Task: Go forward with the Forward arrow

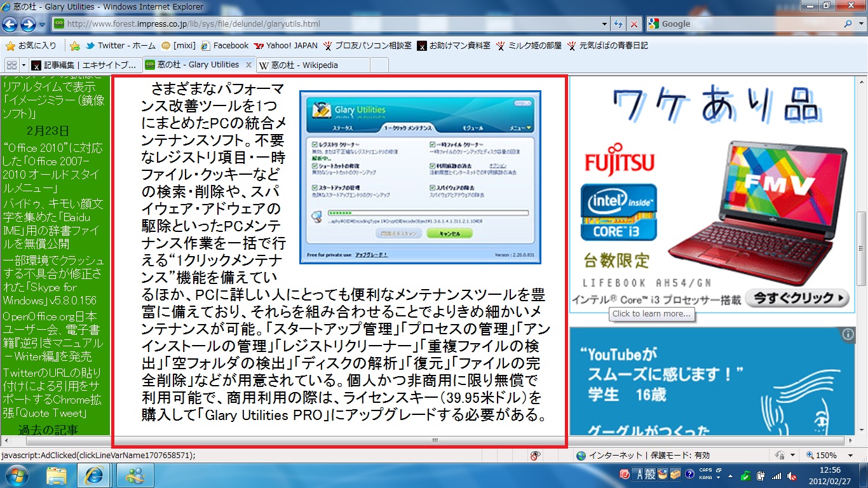Action: coord(28,24)
